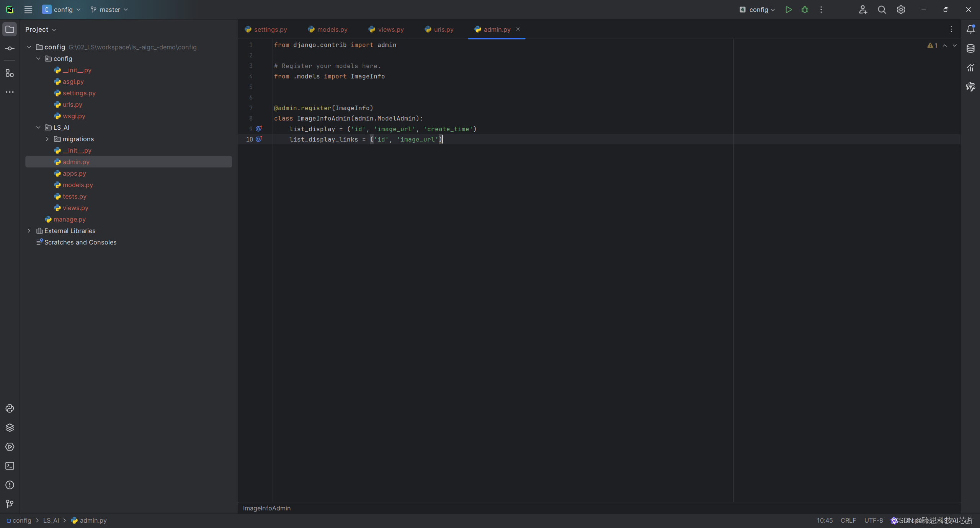Open the Database tool window
The image size is (980, 528).
point(970,49)
